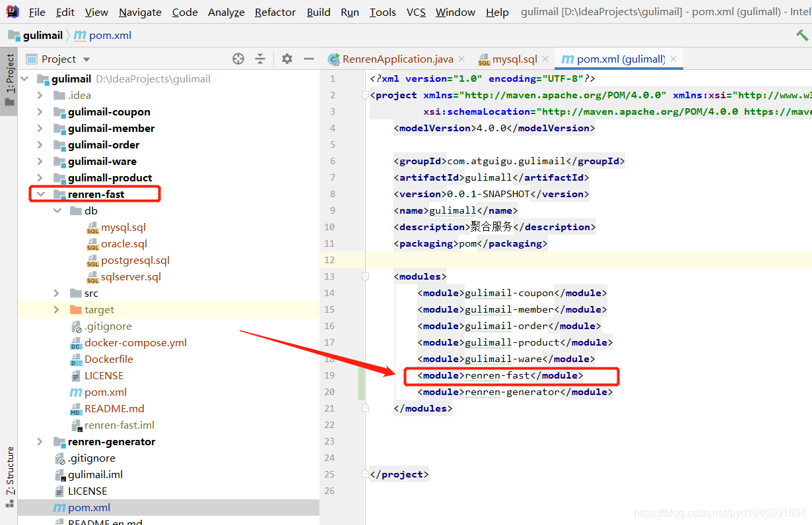The image size is (812, 525).
Task: Click the mysql.sql file icon in tree
Action: point(92,228)
